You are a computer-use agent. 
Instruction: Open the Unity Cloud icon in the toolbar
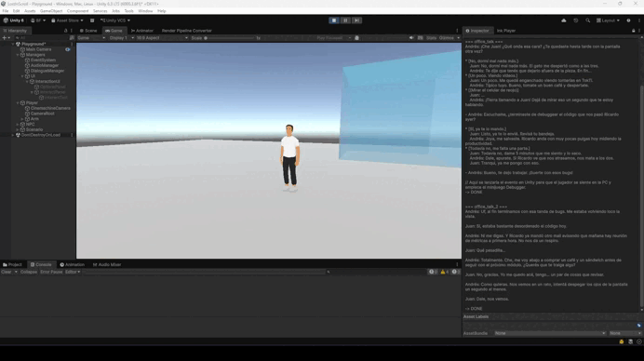[x=564, y=20]
